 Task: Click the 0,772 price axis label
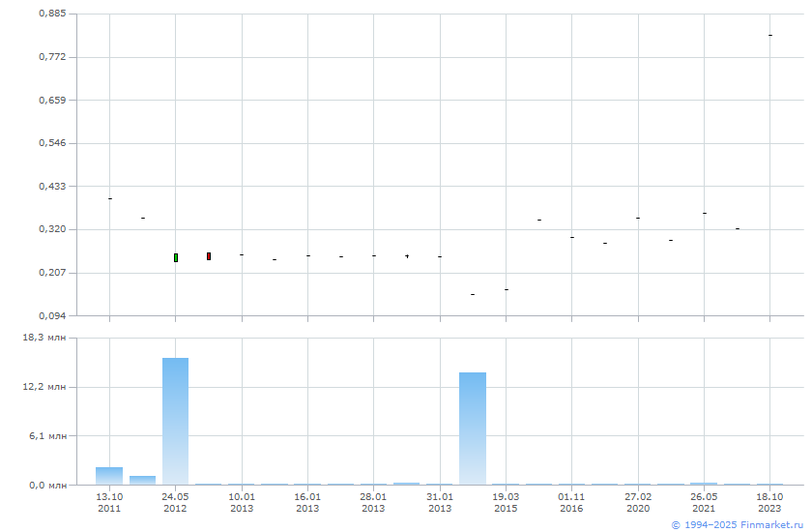point(52,56)
